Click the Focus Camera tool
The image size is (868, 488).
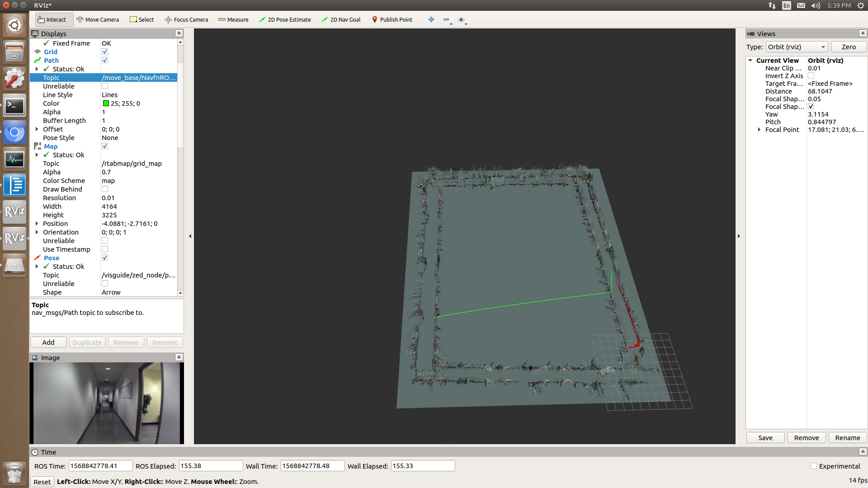186,19
